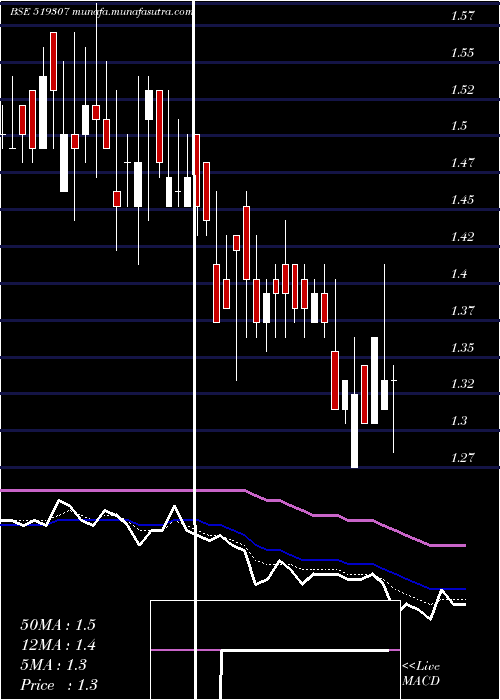Click the 1.42 price axis label
This screenshot has width=500, height=700.
click(462, 237)
